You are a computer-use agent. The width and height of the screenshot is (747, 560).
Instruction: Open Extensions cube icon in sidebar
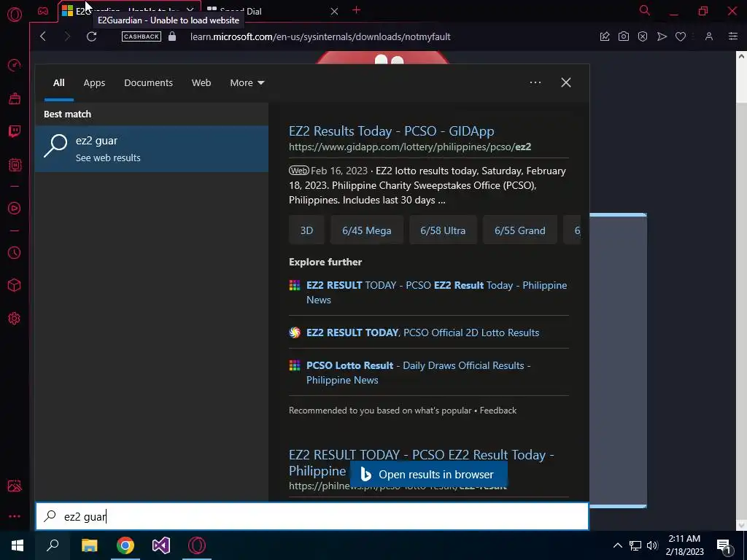point(15,285)
